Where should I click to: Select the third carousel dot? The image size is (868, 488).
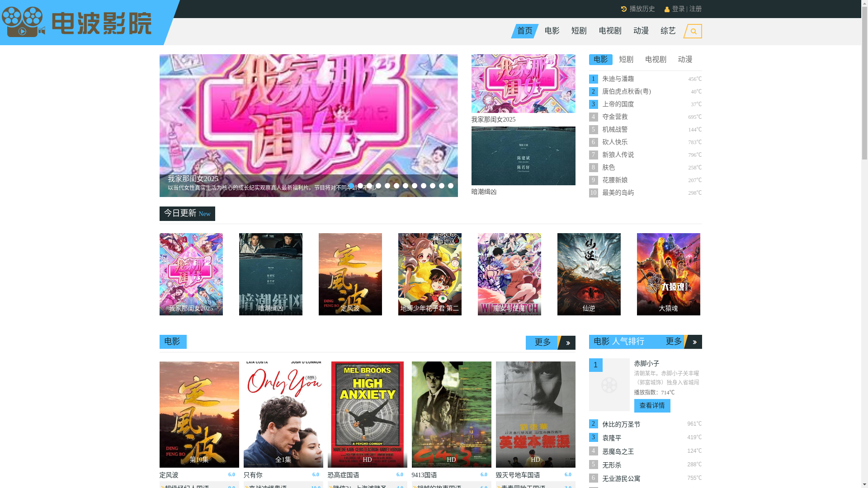click(x=369, y=186)
